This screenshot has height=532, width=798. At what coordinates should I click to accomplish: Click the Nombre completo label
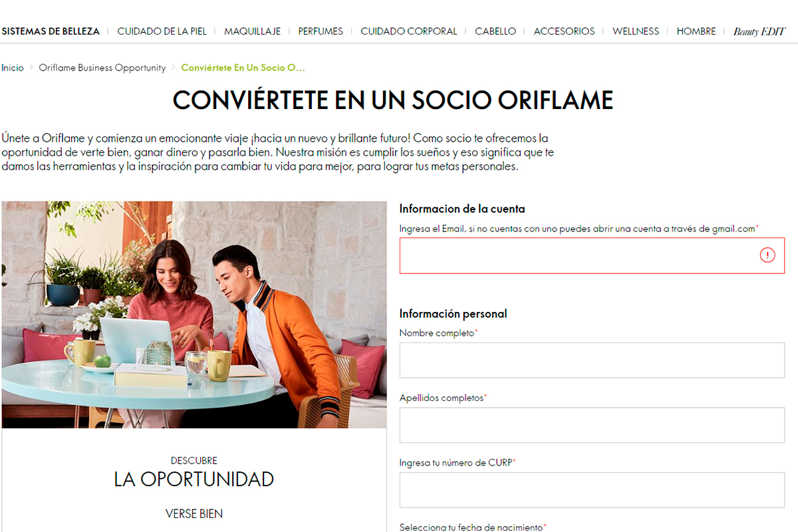coord(438,332)
